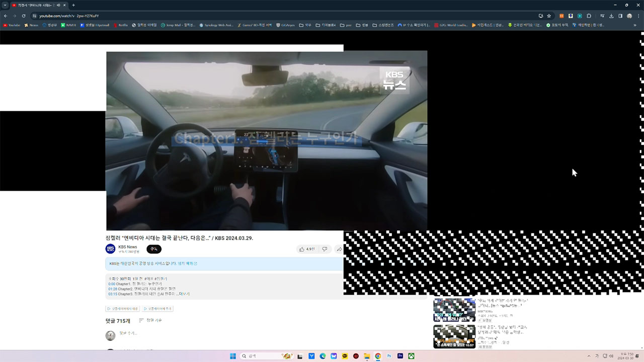This screenshot has width=644, height=362.
Task: Toggle the Chrome side panel button
Action: click(x=620, y=16)
